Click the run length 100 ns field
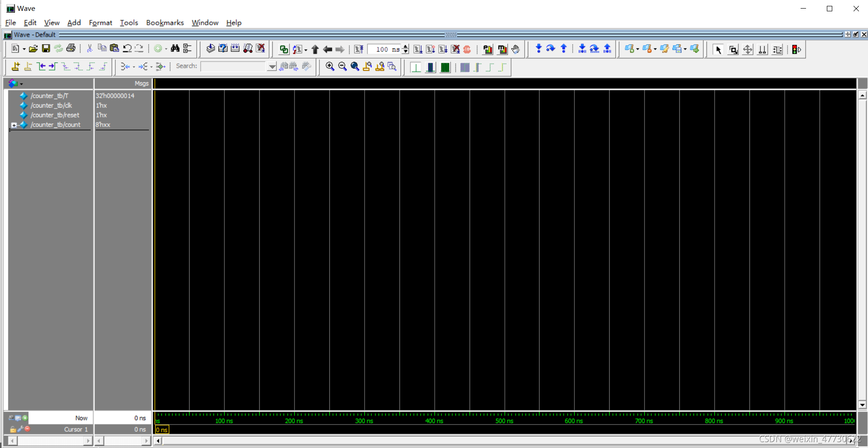The height and width of the screenshot is (448, 868). [x=384, y=49]
